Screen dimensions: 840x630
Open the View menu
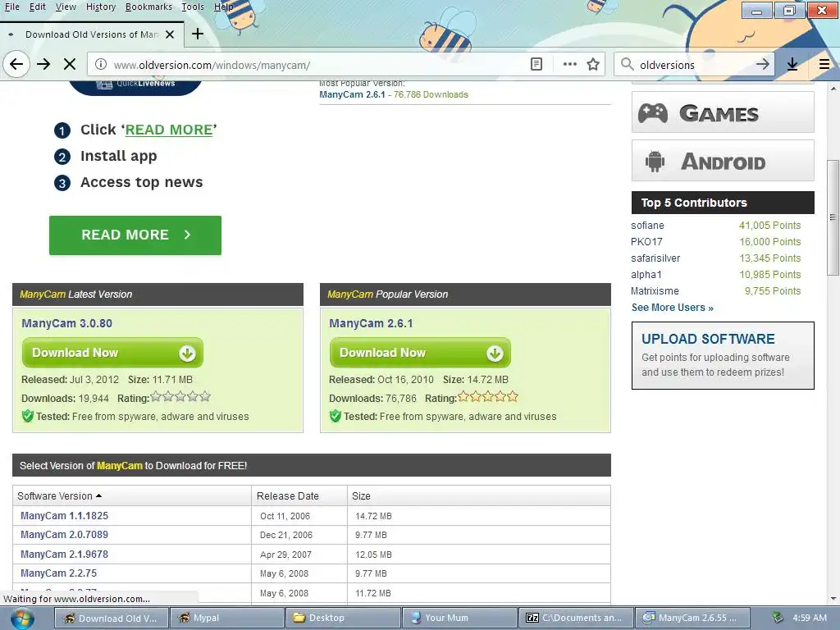pos(66,7)
